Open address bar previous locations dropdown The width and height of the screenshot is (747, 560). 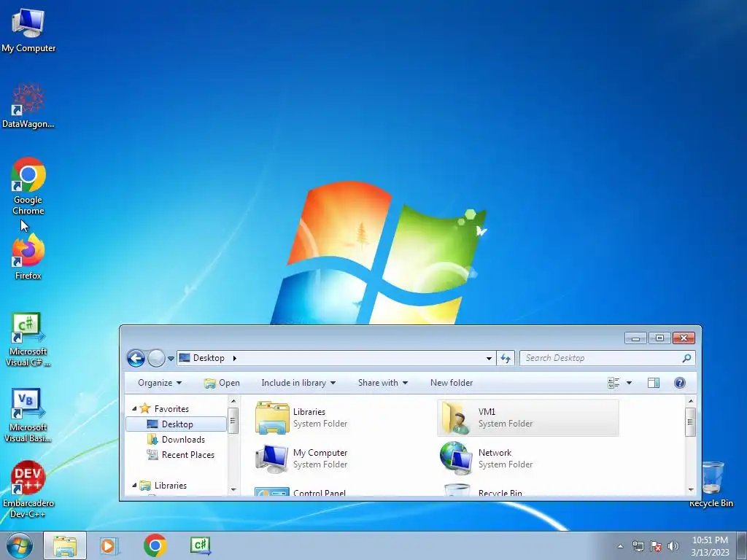[x=489, y=358]
